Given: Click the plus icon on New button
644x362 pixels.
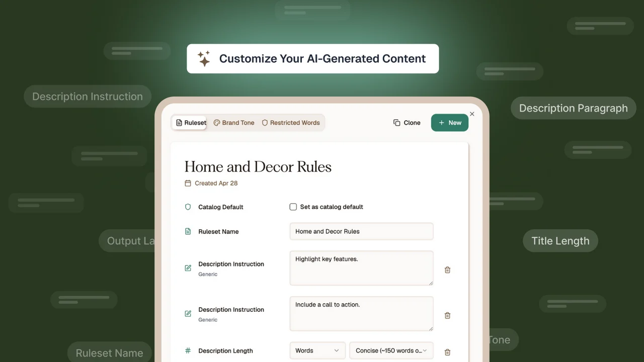Looking at the screenshot, I should pos(442,123).
